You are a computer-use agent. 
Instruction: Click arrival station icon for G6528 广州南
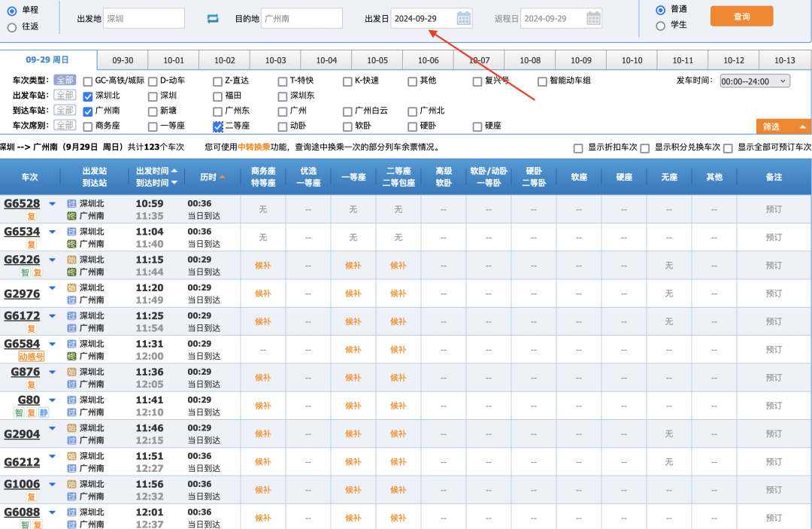pyautogui.click(x=71, y=216)
